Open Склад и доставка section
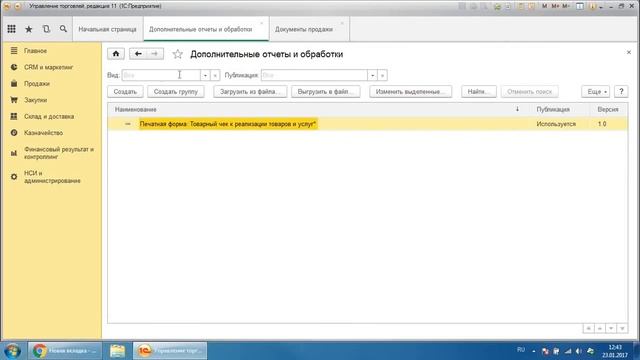Image resolution: width=640 pixels, height=360 pixels. (49, 116)
